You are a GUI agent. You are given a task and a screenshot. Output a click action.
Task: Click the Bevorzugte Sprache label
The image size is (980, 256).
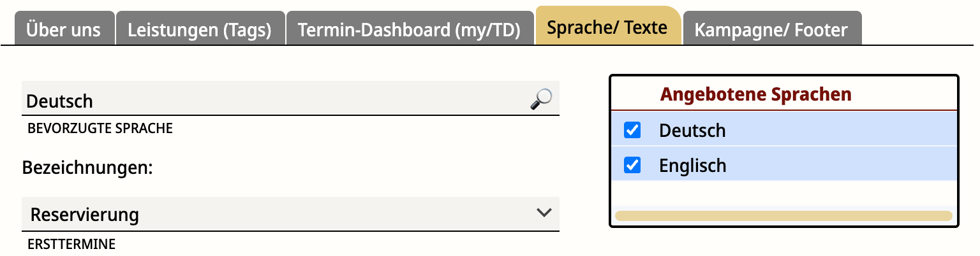100,128
